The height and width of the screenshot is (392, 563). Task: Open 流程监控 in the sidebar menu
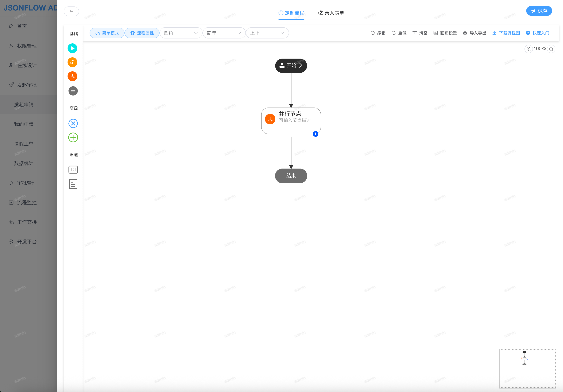tap(27, 203)
